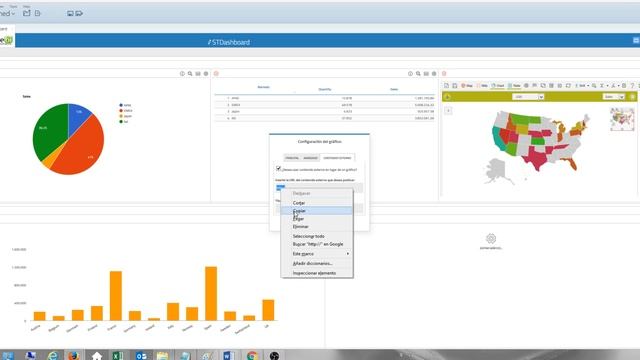640x360 pixels.
Task: Toggle the use external content checkbox
Action: coord(278,169)
